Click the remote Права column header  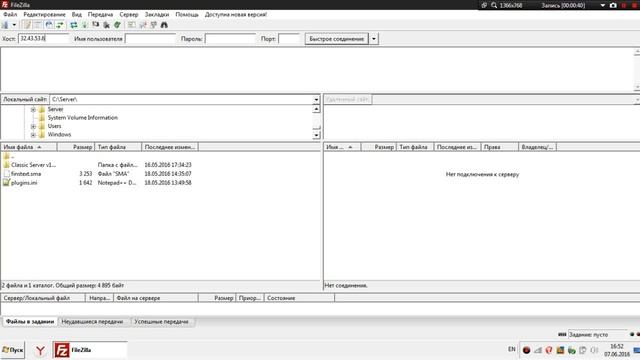pyautogui.click(x=500, y=147)
